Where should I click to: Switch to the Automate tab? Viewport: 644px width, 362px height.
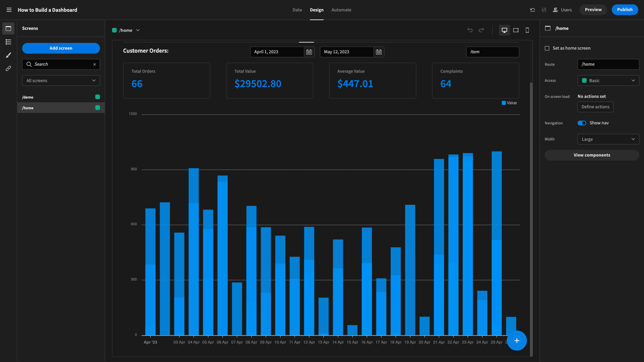[x=341, y=10]
